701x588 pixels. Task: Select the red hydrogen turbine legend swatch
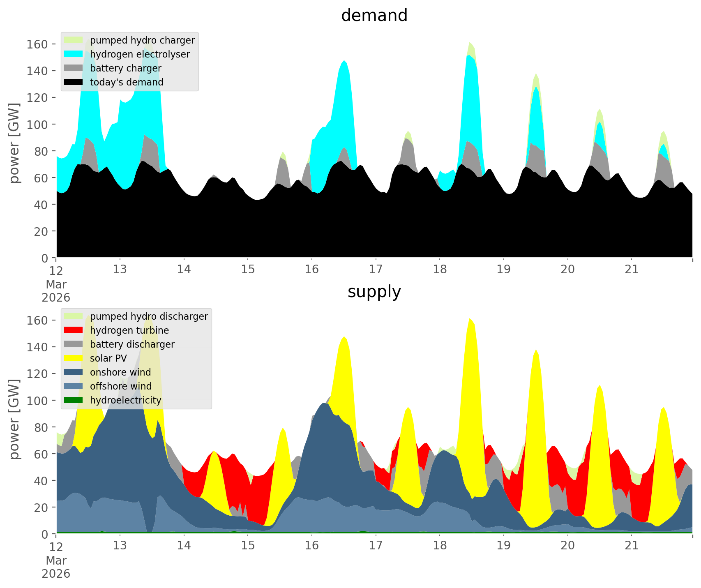pos(74,330)
